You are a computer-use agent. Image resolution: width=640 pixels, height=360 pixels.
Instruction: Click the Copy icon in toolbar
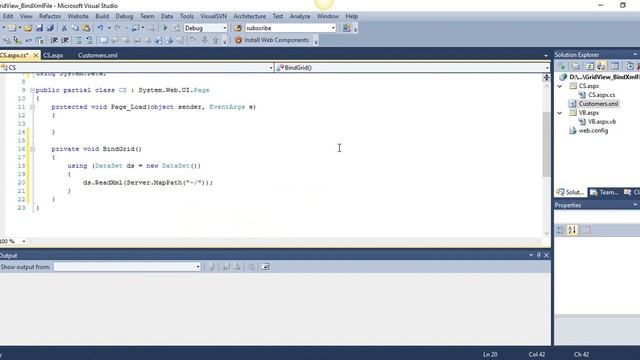[75, 28]
